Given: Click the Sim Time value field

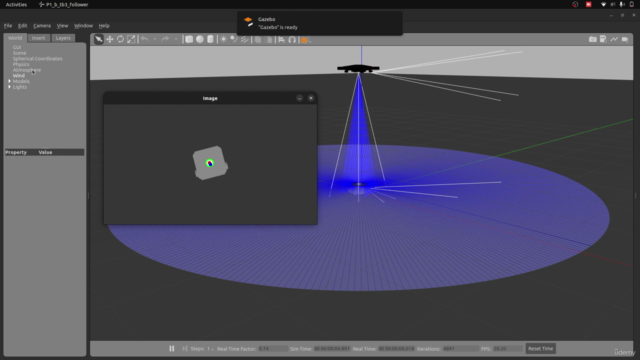Looking at the screenshot, I should click(332, 349).
